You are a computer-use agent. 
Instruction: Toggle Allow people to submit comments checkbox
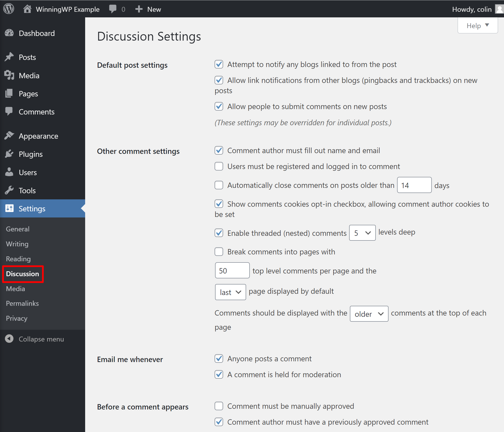tap(219, 106)
